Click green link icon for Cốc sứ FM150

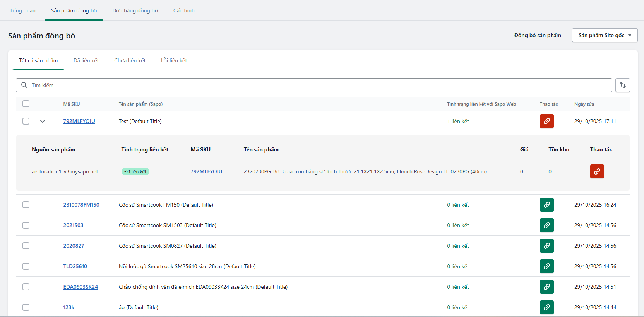(x=546, y=205)
